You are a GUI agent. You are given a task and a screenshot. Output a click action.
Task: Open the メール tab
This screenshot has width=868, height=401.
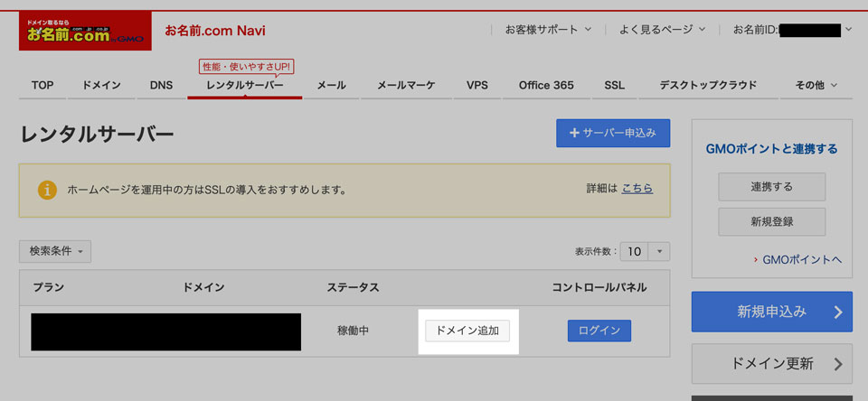332,85
